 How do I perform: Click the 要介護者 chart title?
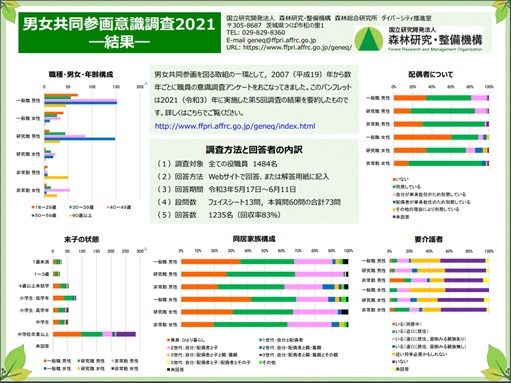[428, 239]
